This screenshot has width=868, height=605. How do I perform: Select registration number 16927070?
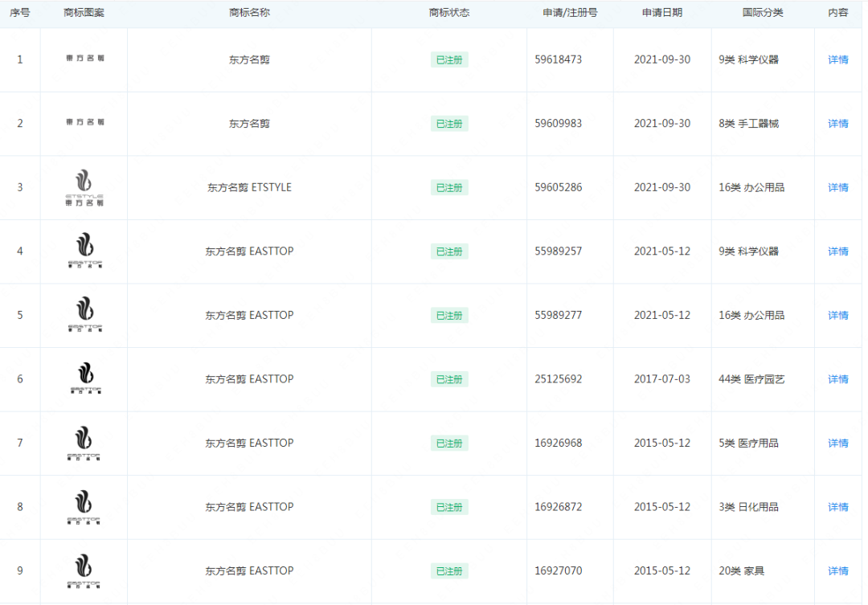[558, 571]
